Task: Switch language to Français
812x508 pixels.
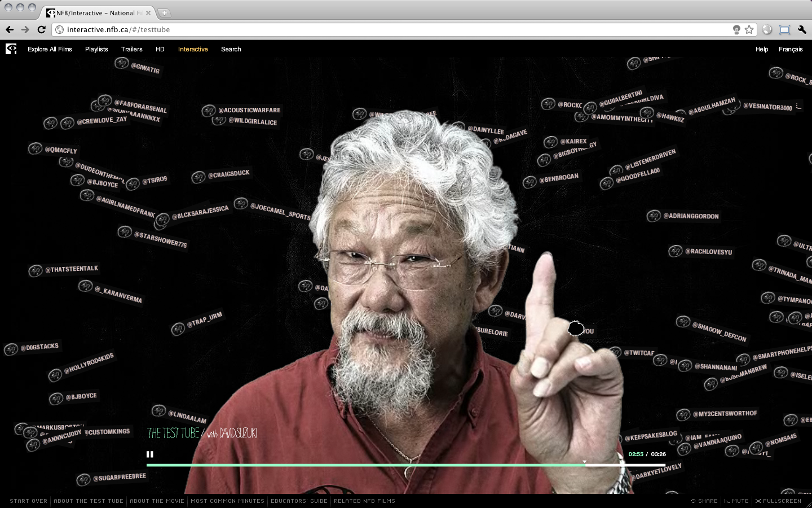Action: (x=791, y=49)
